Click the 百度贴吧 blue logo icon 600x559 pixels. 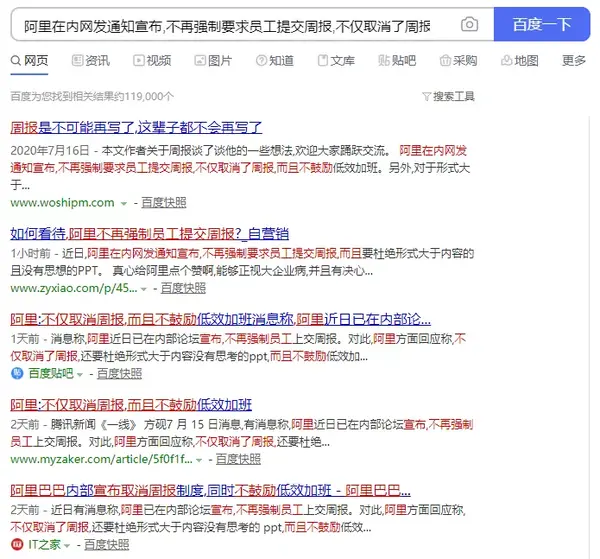17,373
